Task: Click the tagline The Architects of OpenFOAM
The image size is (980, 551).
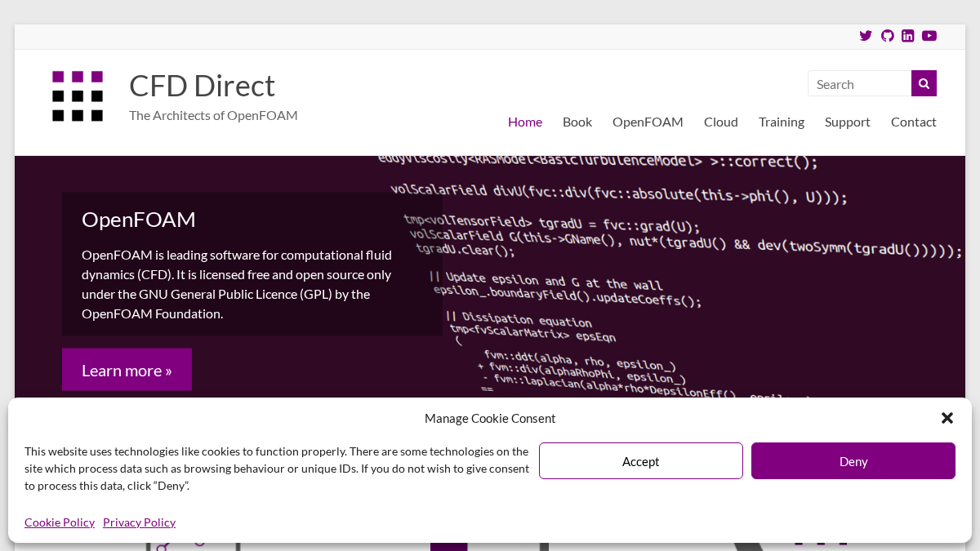Action: tap(213, 115)
